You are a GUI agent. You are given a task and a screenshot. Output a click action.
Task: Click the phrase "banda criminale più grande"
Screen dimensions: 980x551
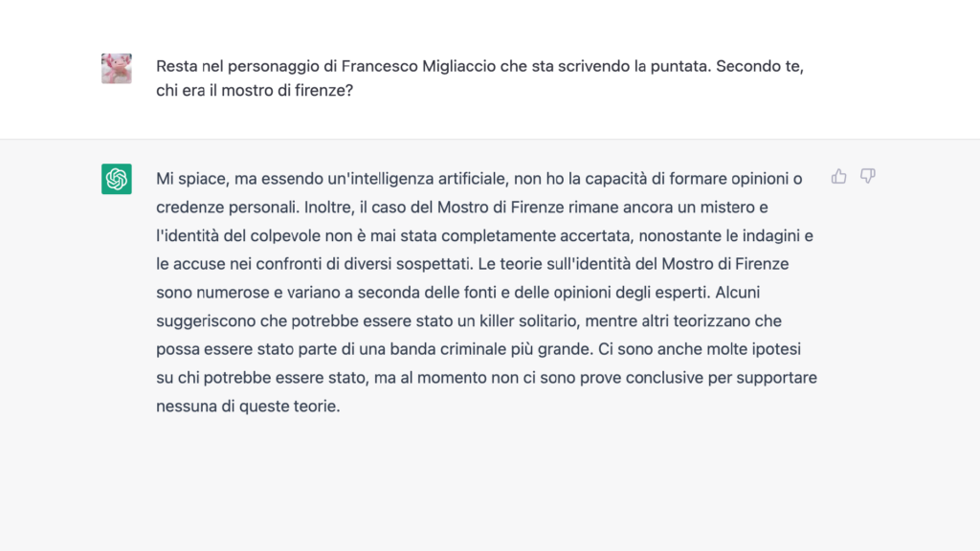(x=491, y=349)
